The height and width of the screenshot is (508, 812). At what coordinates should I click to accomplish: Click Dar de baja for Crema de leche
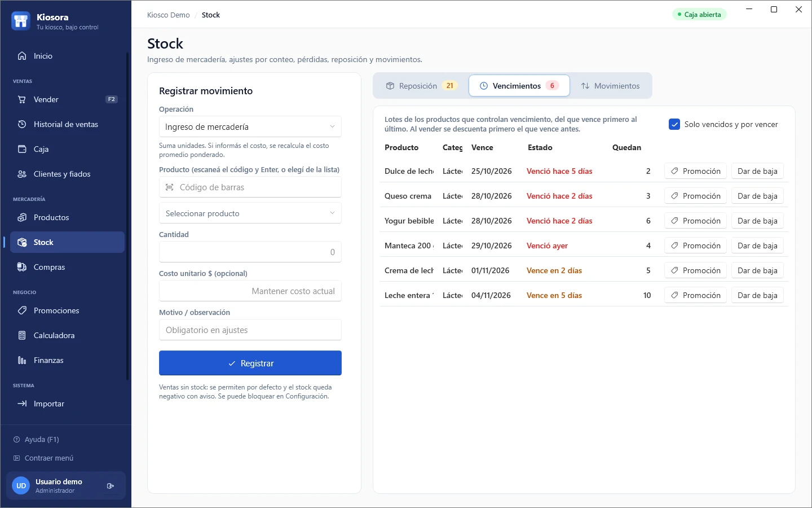[757, 270]
